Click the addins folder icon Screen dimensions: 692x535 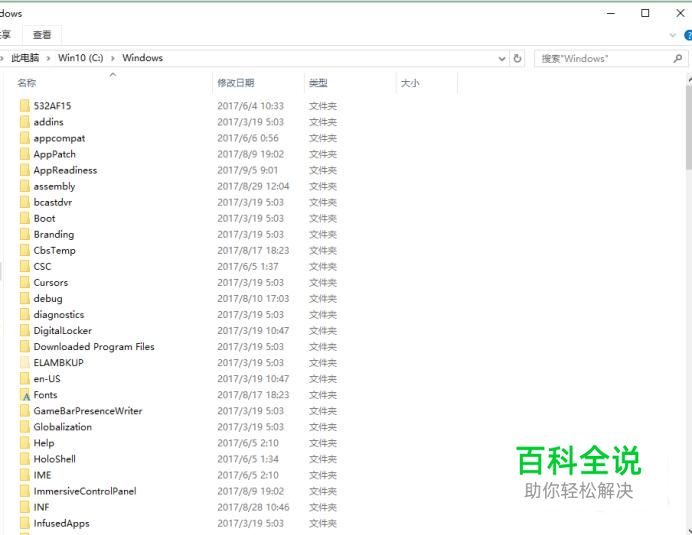25,122
